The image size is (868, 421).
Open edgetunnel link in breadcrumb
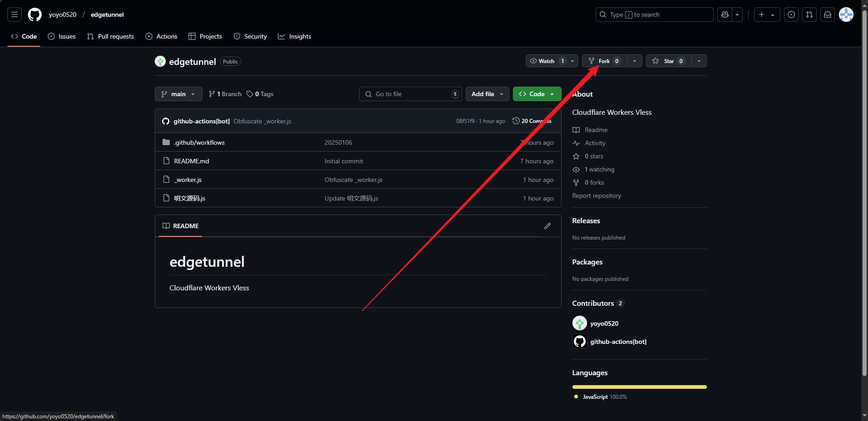pyautogui.click(x=107, y=15)
